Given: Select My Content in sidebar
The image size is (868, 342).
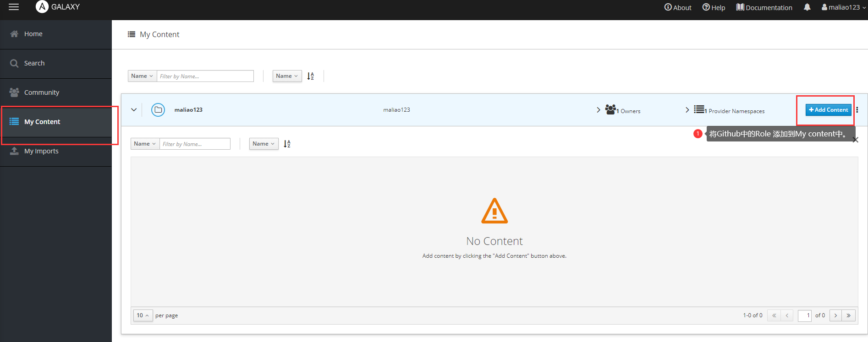Looking at the screenshot, I should [x=56, y=122].
